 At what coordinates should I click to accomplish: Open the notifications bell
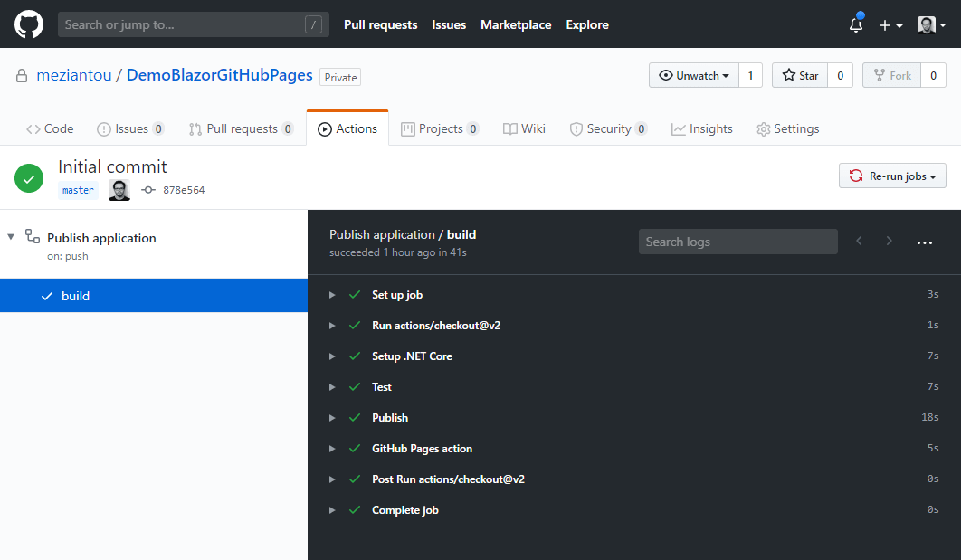(x=855, y=25)
